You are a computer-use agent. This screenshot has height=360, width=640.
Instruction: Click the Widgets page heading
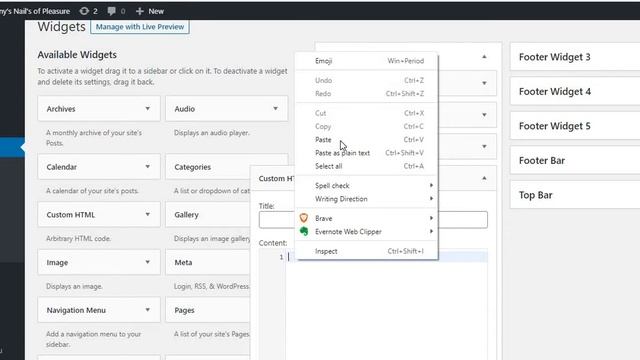click(x=61, y=27)
